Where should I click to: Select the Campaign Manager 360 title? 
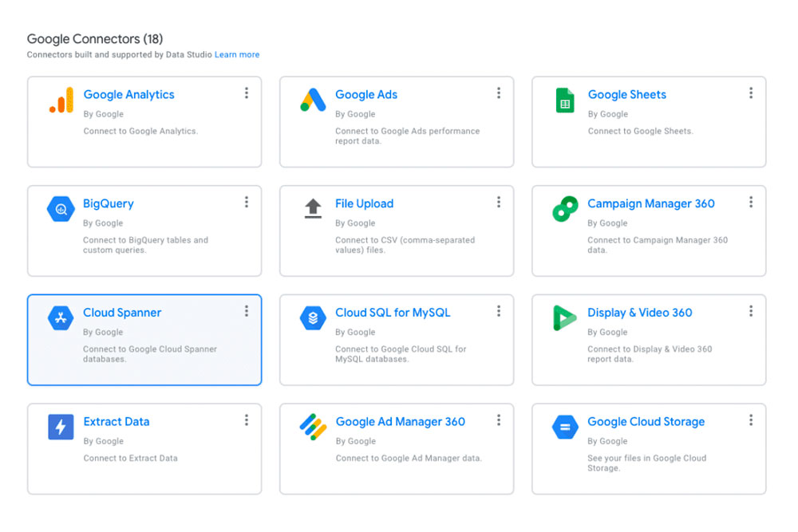(x=651, y=204)
